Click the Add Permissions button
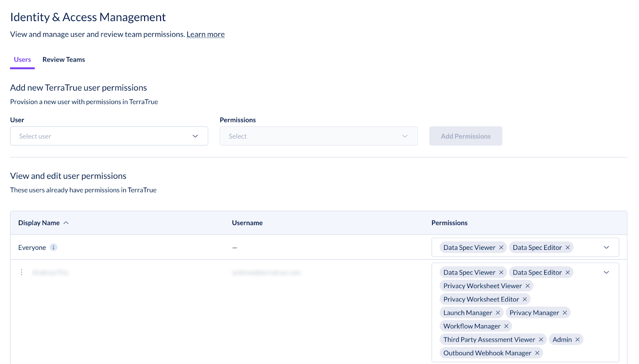The width and height of the screenshot is (639, 364). [x=466, y=136]
